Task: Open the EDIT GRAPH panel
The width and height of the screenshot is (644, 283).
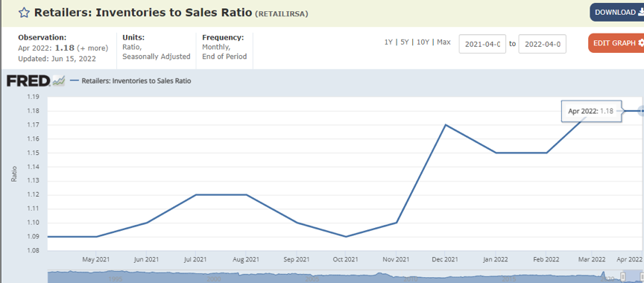Action: [616, 43]
